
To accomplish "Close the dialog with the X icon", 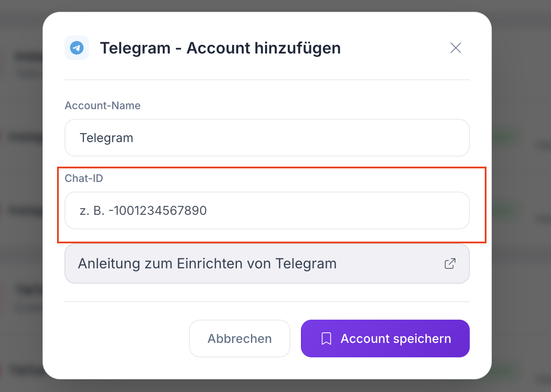I will pyautogui.click(x=456, y=48).
